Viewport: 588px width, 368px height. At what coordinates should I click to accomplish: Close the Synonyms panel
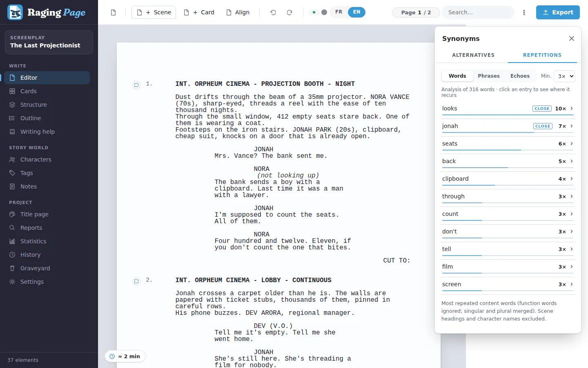(572, 38)
